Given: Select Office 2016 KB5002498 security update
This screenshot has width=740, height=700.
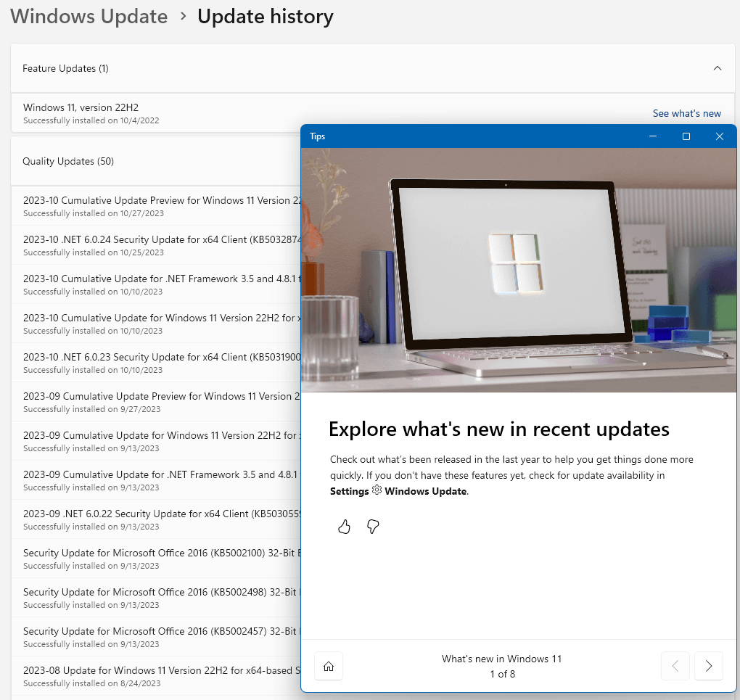Looking at the screenshot, I should coord(156,598).
